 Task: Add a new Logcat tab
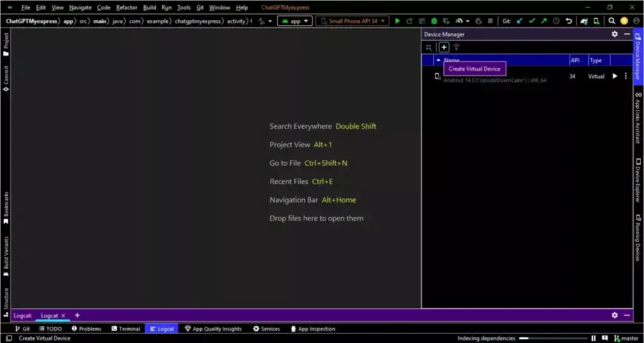point(77,315)
